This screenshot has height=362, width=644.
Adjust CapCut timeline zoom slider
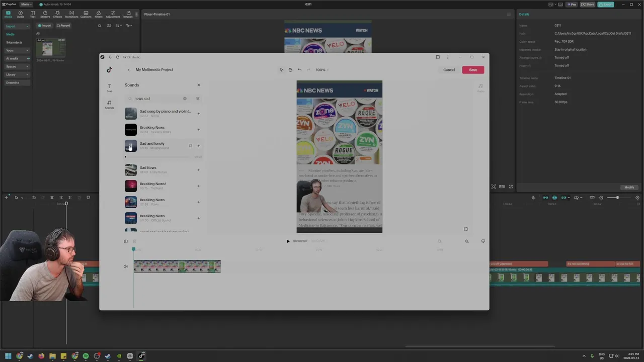click(x=617, y=198)
